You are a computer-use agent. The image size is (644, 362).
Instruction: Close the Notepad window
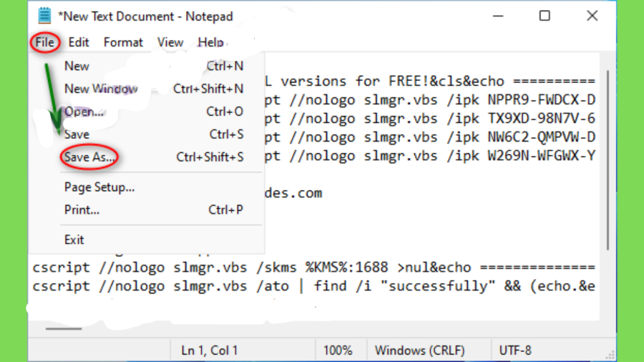click(592, 16)
